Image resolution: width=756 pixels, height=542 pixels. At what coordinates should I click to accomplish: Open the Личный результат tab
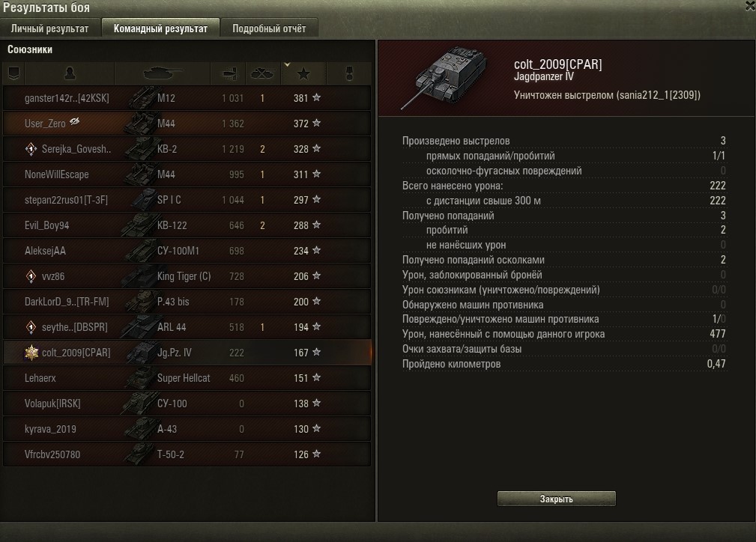(50, 28)
